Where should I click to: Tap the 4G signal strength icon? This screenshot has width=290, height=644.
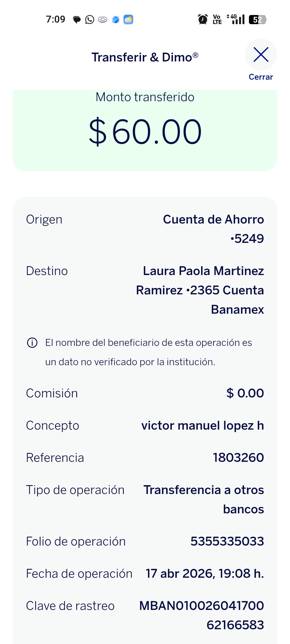point(236,19)
